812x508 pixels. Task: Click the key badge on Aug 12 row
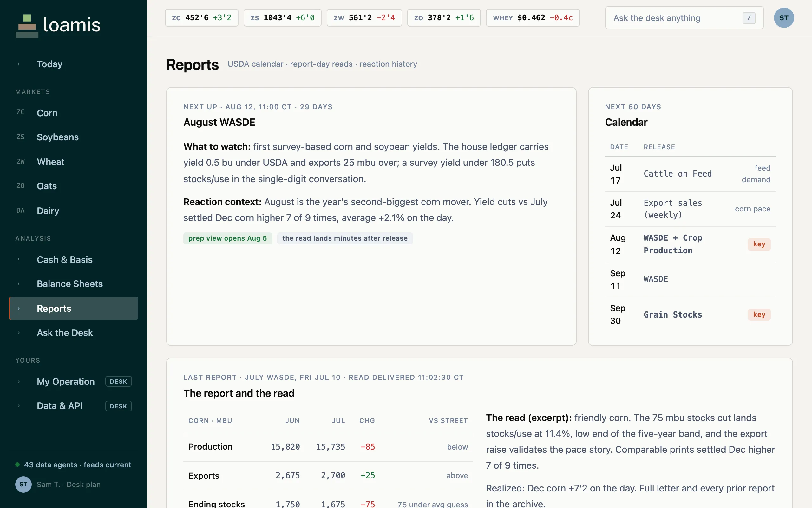(x=759, y=244)
